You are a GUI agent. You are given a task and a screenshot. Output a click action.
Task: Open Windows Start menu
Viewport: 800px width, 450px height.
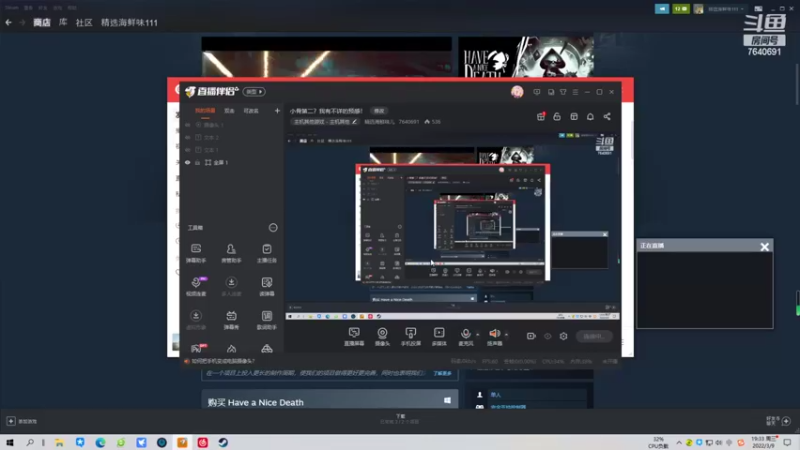[x=9, y=442]
